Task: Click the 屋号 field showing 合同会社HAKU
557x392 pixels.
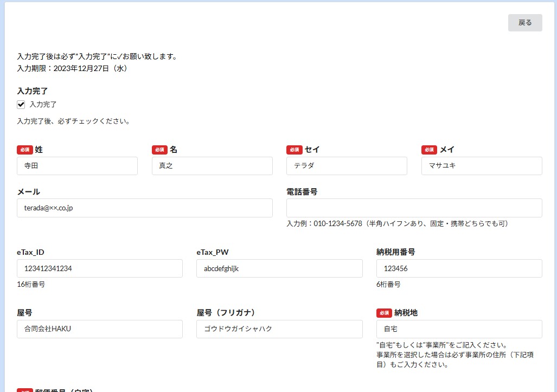Action: point(100,329)
